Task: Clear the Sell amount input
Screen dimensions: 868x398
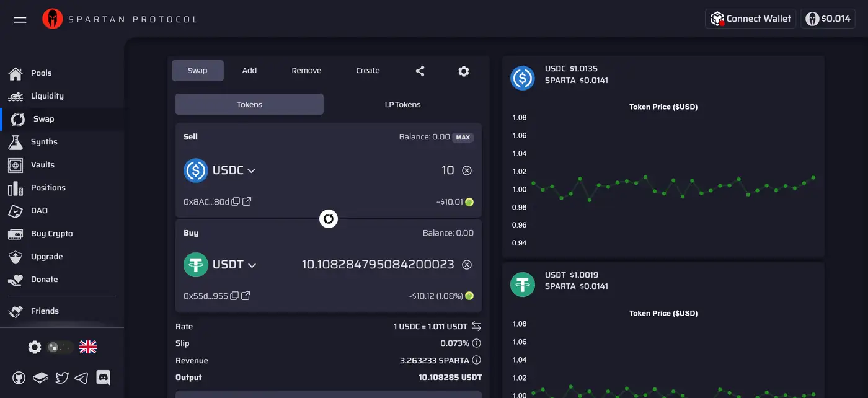Action: [467, 170]
